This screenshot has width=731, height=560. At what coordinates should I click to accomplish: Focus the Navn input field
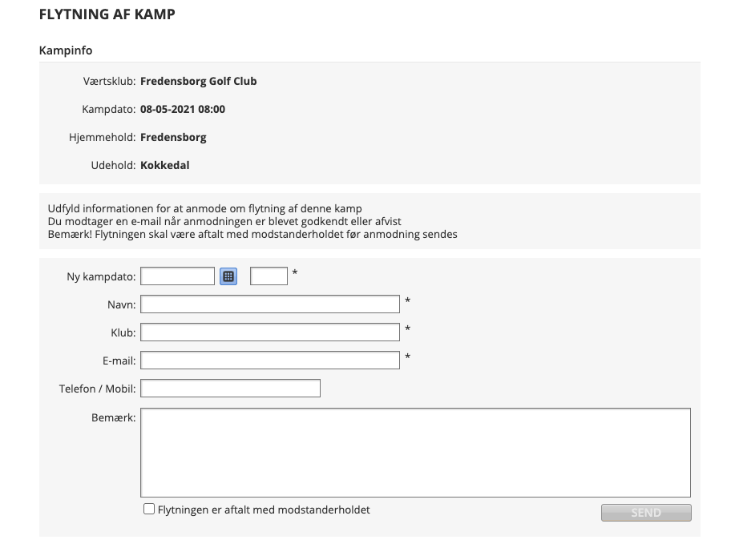point(270,304)
